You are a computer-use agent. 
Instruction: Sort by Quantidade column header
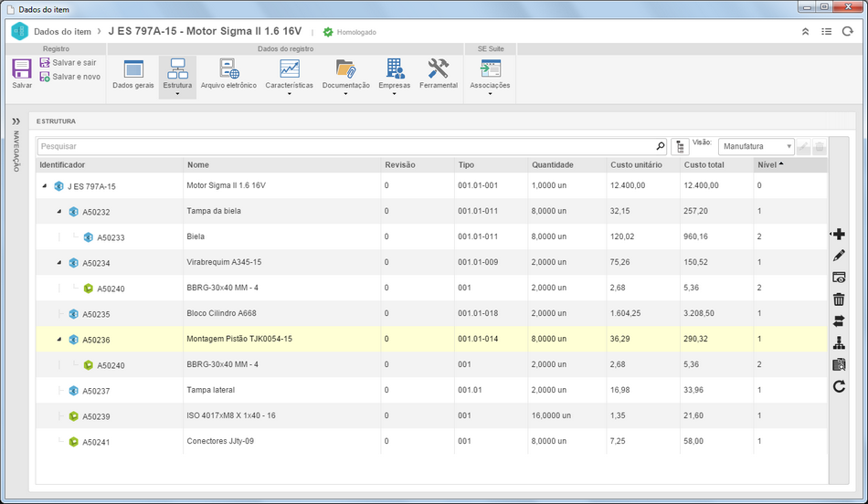click(567, 165)
